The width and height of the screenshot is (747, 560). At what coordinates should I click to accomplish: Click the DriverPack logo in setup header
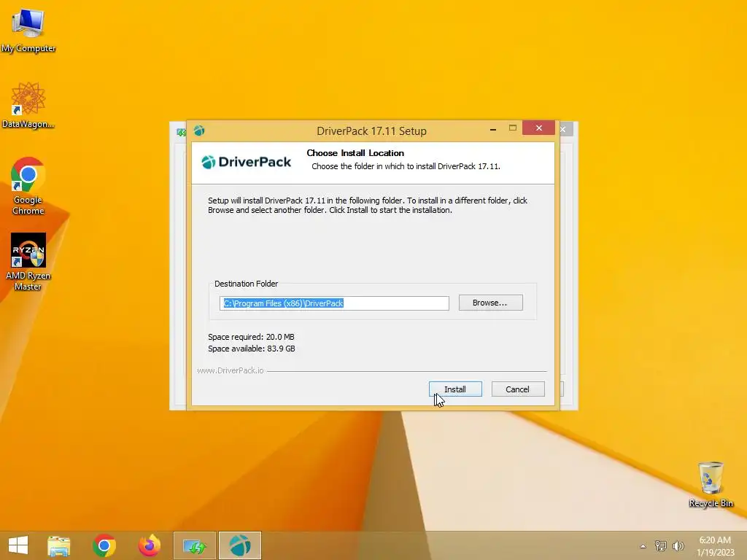247,163
